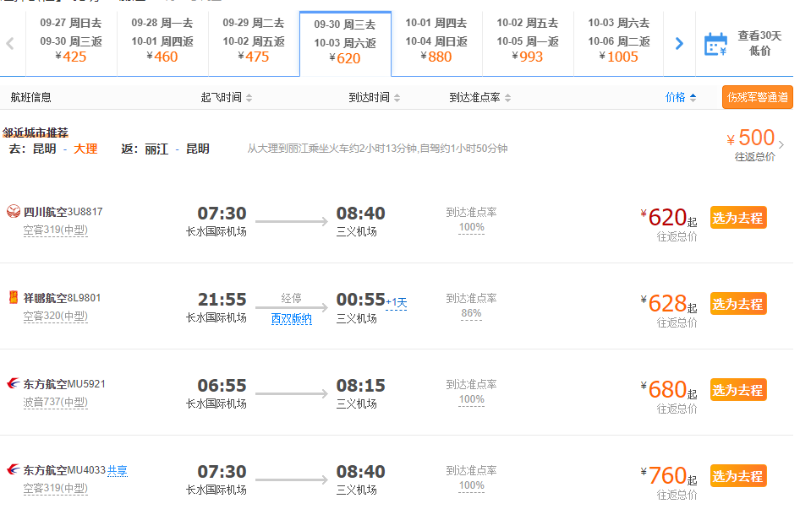The image size is (800, 520).
Task: Show later dates with right arrow
Action: (x=679, y=44)
